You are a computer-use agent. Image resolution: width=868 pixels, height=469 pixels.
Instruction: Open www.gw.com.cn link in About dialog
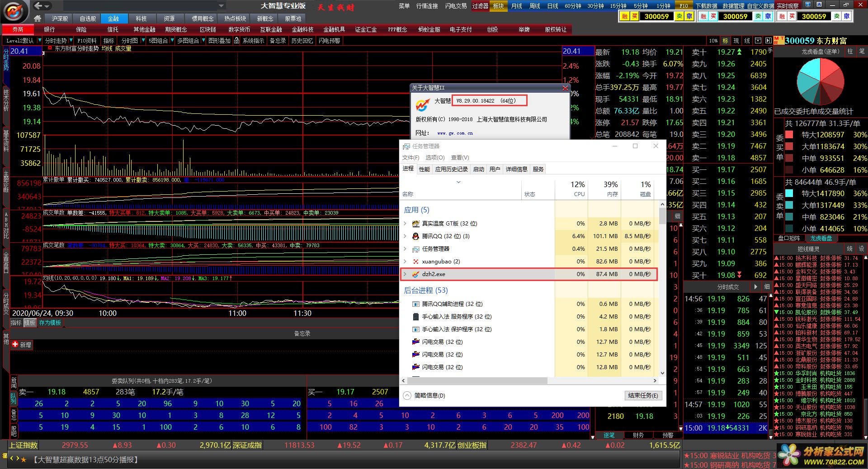point(455,133)
